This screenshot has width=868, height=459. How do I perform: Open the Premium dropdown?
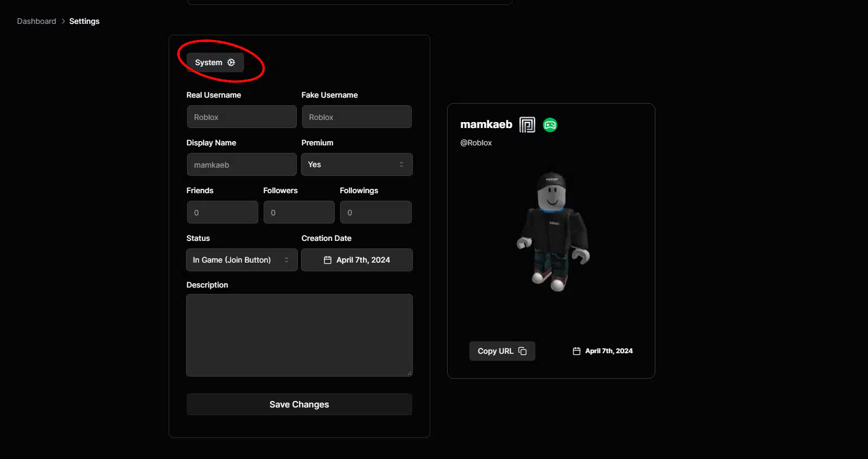point(356,164)
